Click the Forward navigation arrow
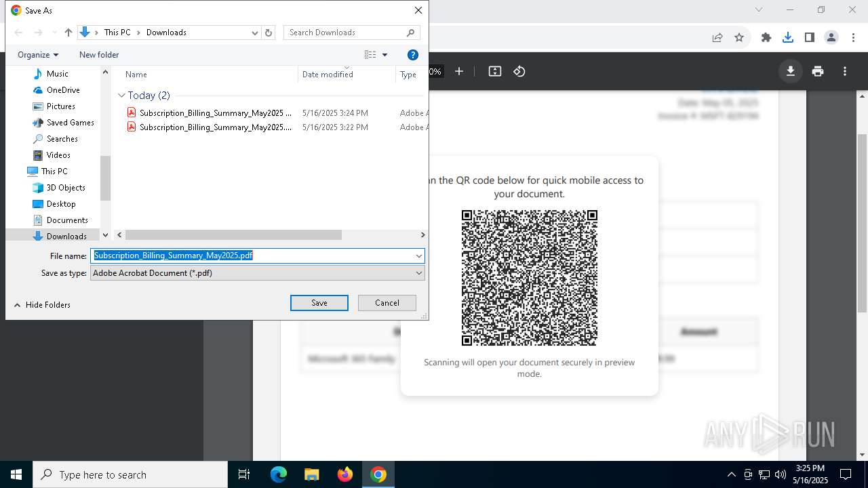This screenshot has width=868, height=488. pos(38,33)
